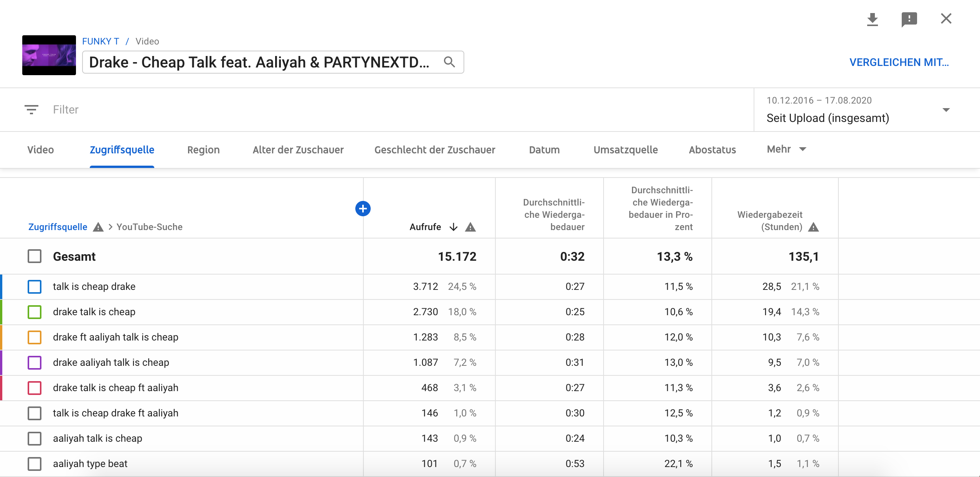Click VERGLEICHEN MIT... button
This screenshot has height=477, width=980.
click(899, 62)
